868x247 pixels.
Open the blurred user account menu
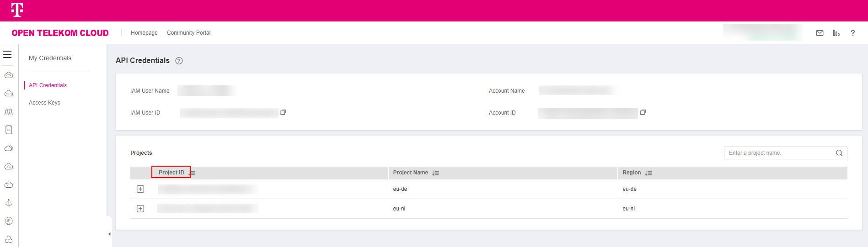[x=762, y=32]
